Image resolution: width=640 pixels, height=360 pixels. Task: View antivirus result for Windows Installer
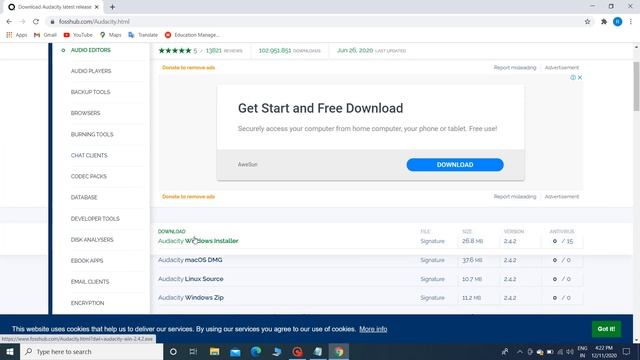pos(563,241)
